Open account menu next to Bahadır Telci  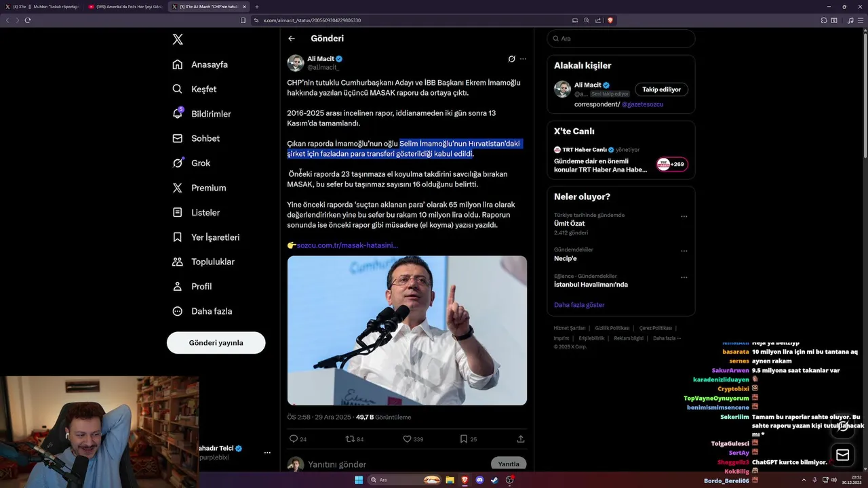tap(267, 452)
